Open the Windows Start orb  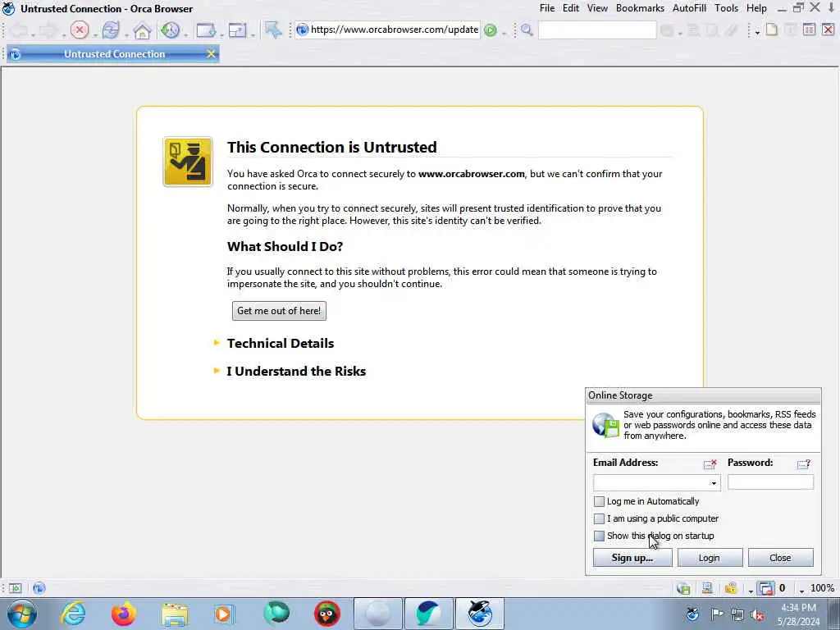click(22, 614)
